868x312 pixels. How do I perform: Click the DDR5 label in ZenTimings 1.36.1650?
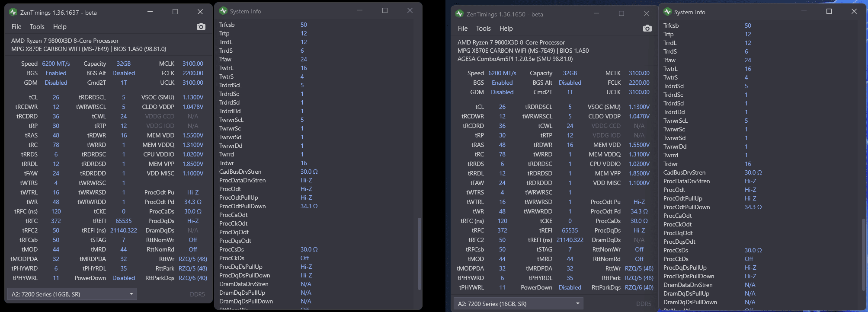[x=644, y=304]
